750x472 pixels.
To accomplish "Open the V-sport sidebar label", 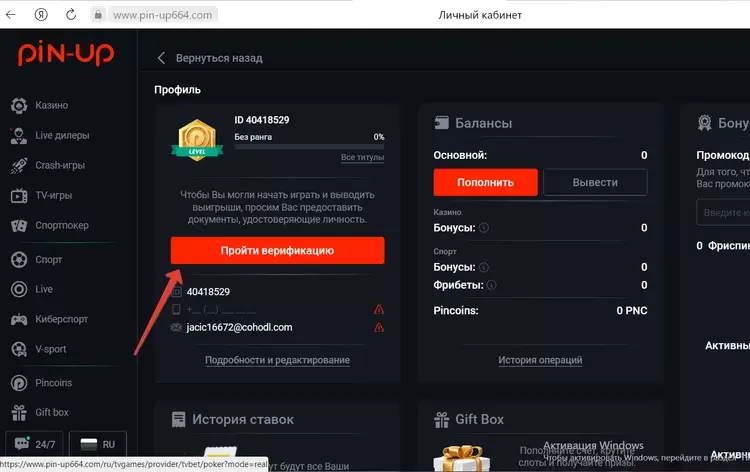I will tap(51, 349).
